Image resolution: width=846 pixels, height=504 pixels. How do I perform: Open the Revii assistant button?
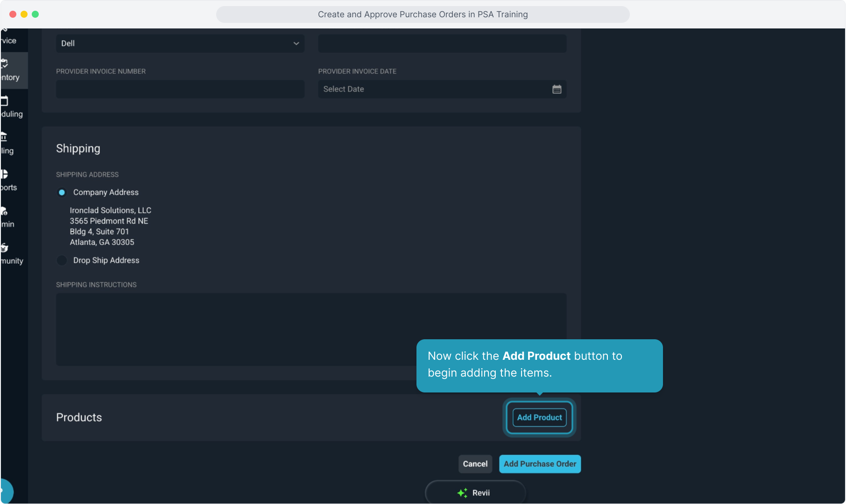click(x=475, y=492)
